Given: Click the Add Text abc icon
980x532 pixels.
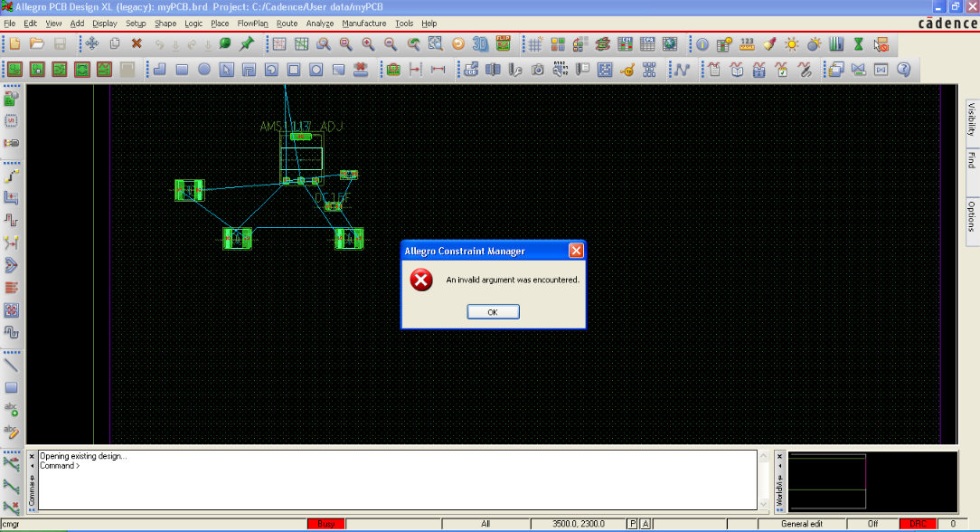Looking at the screenshot, I should click(x=11, y=410).
